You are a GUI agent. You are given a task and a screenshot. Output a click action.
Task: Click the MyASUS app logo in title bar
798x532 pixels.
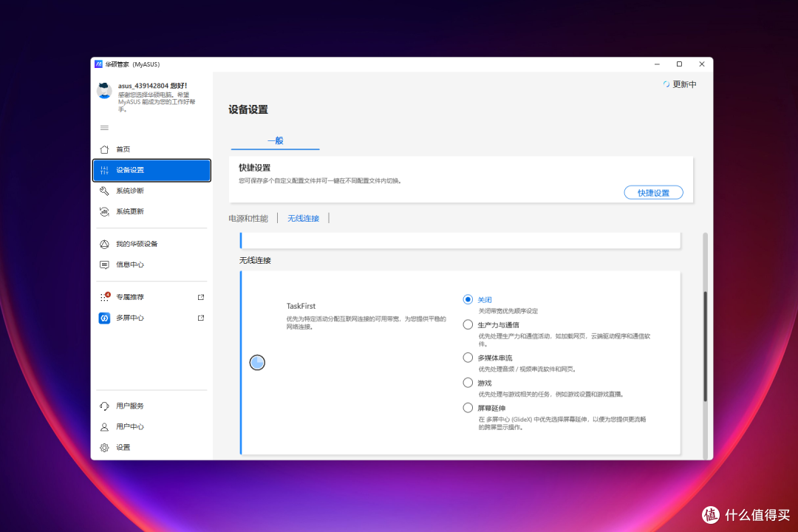(99, 64)
